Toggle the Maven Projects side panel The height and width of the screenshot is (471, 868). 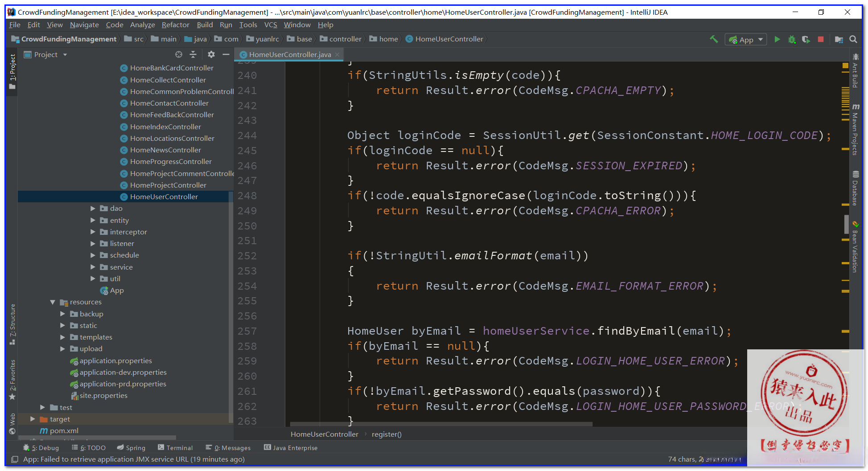855,130
